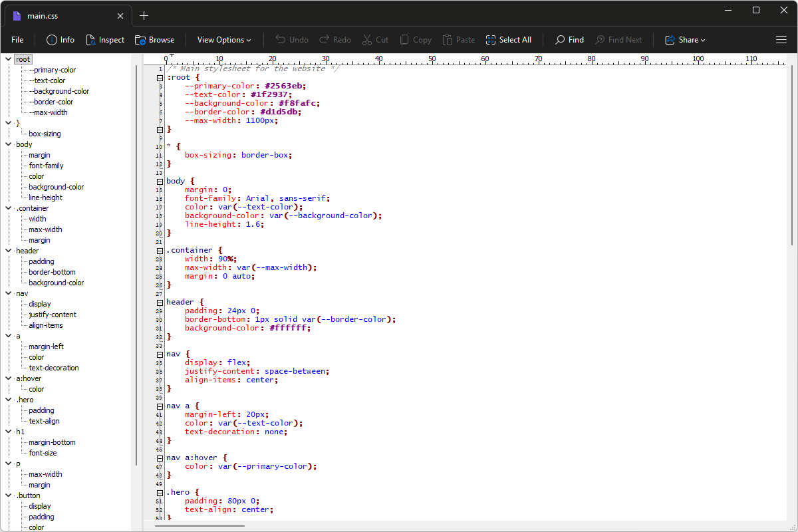Image resolution: width=798 pixels, height=532 pixels.
Task: Click the tree panel vertical scrollbar
Action: coord(136,265)
